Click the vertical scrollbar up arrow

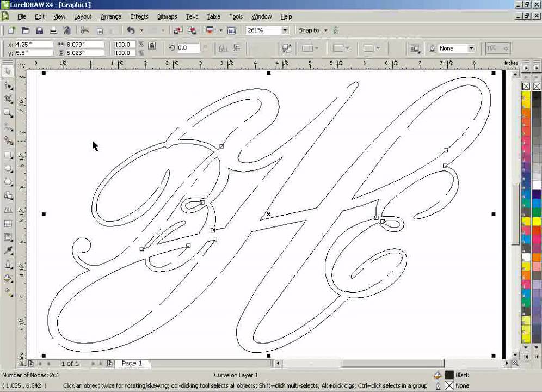click(515, 74)
